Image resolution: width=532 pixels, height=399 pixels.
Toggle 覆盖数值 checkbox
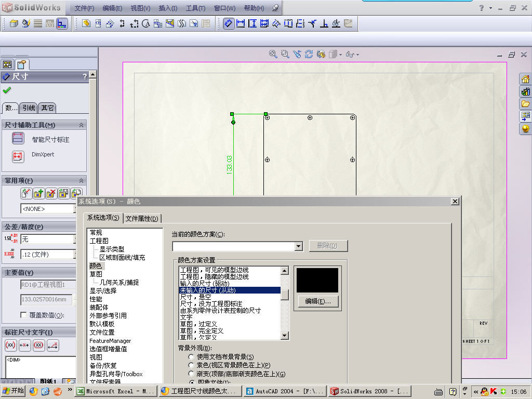(23, 315)
